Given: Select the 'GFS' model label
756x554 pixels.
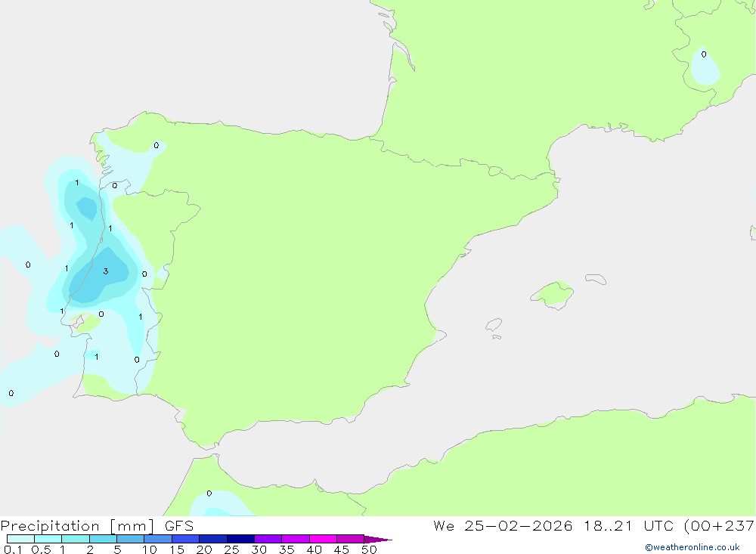Looking at the screenshot, I should tap(179, 526).
